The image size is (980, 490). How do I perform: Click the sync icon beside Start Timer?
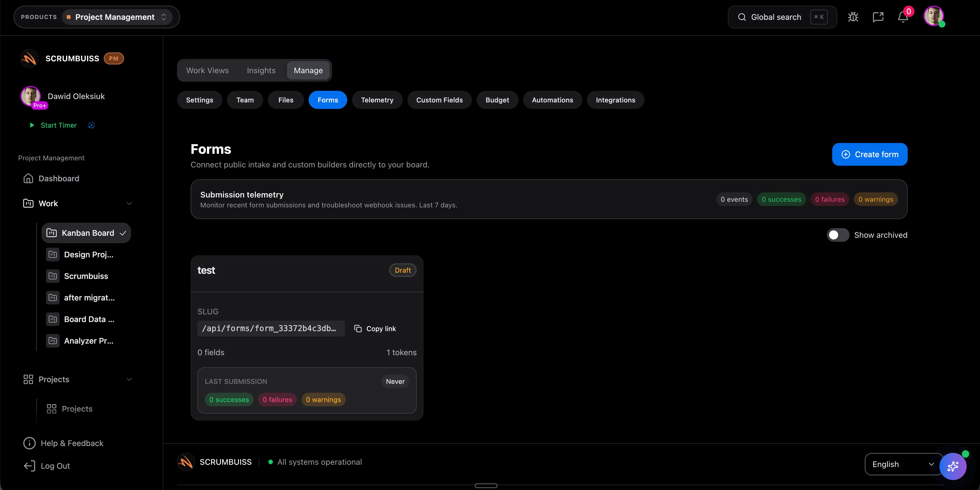point(91,125)
